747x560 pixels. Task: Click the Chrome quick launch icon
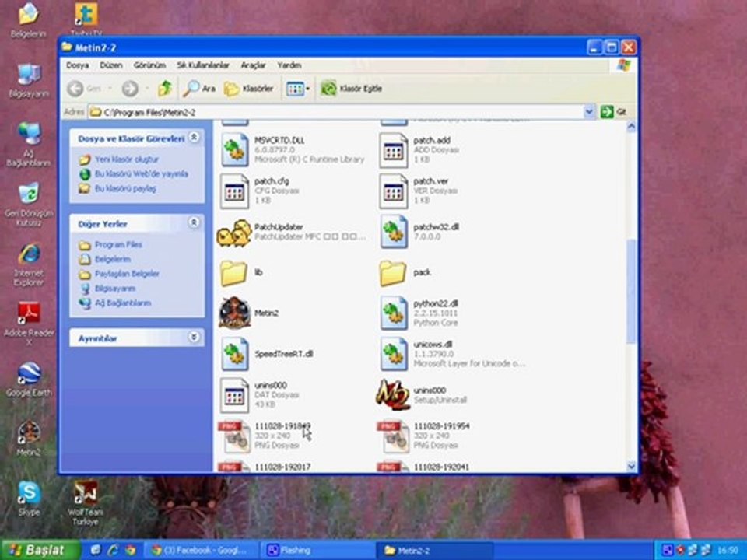pos(131,550)
